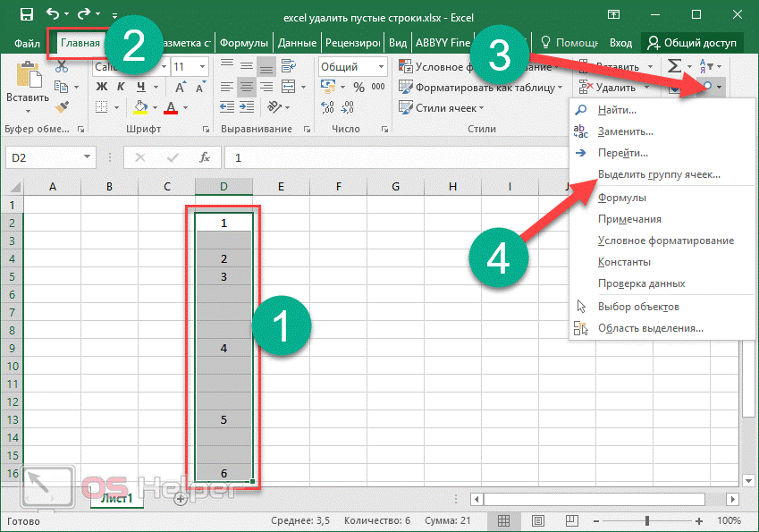Open the cell borders tool
This screenshot has width=759, height=532.
101,107
